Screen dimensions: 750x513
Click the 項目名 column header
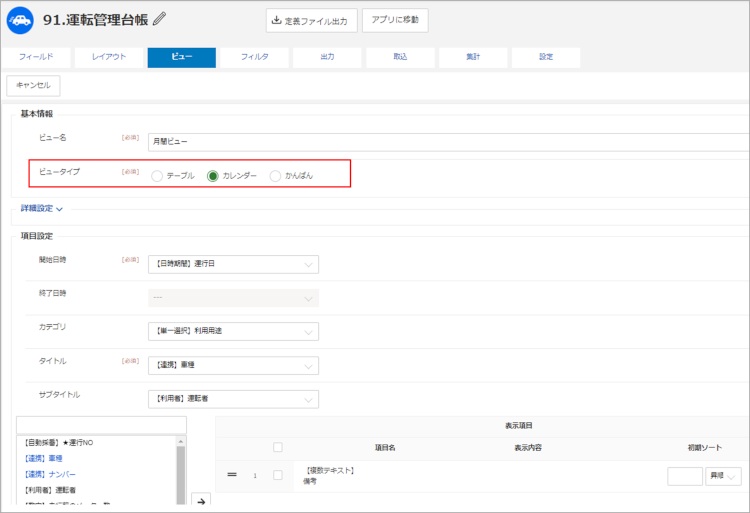pyautogui.click(x=385, y=448)
